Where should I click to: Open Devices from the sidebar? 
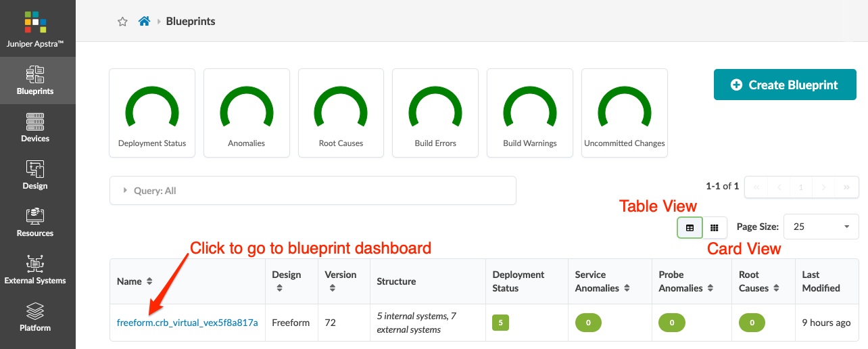coord(35,128)
